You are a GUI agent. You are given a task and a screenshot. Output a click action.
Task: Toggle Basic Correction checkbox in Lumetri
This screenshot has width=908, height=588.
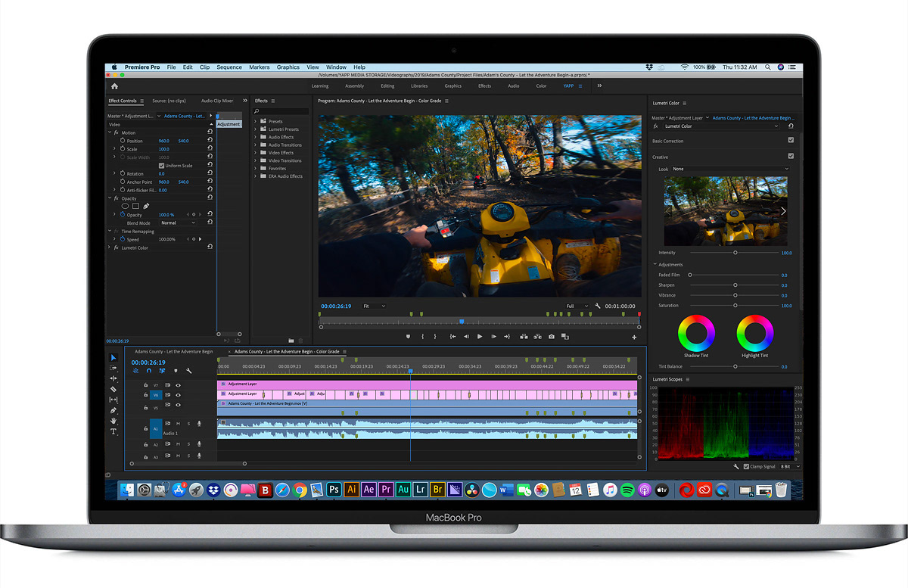tap(791, 141)
